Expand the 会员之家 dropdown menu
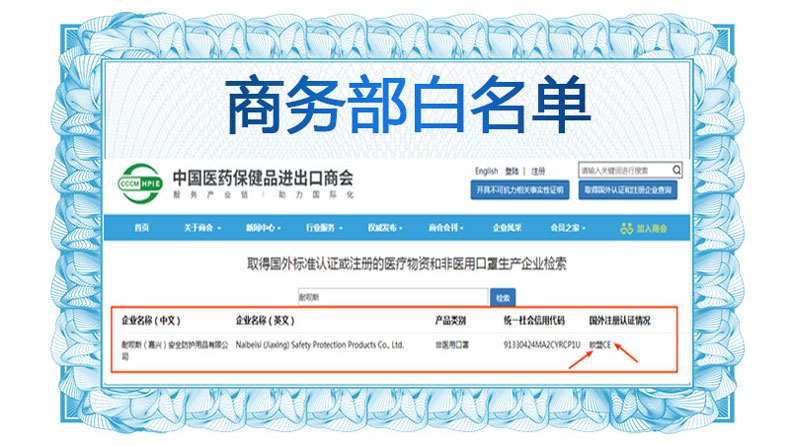Image resolution: width=790 pixels, height=446 pixels. 568,228
